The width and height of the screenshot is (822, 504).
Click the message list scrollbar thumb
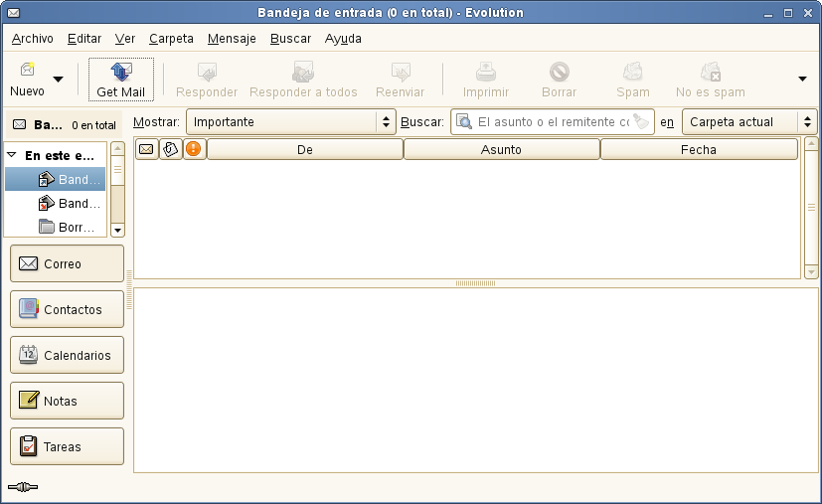pos(811,208)
